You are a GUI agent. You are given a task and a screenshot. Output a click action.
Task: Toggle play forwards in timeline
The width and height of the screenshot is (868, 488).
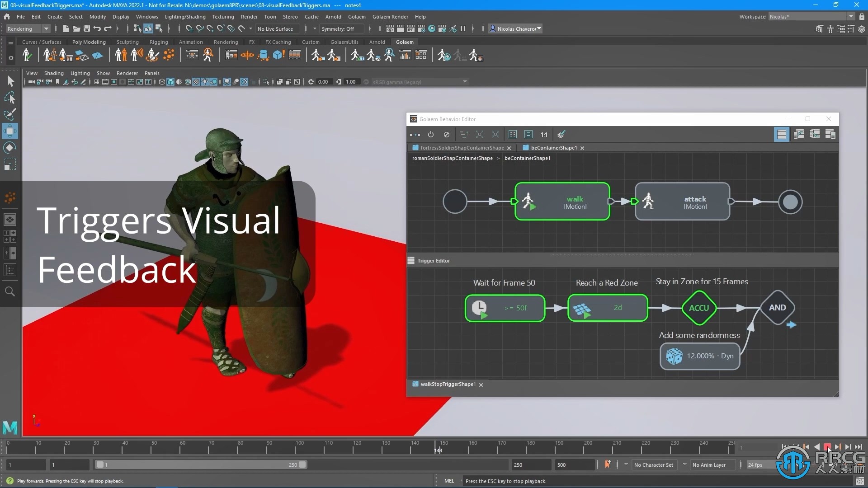(827, 447)
